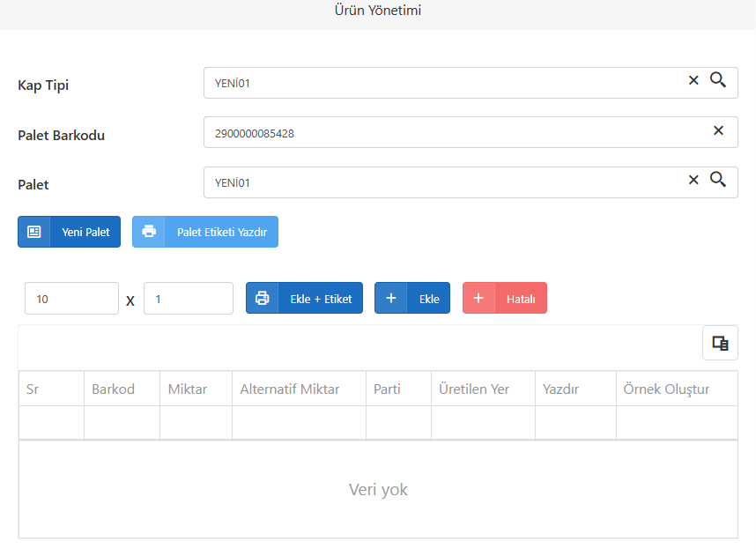Image resolution: width=756 pixels, height=556 pixels.
Task: Click the multiplier field showing 1
Action: coord(189,299)
